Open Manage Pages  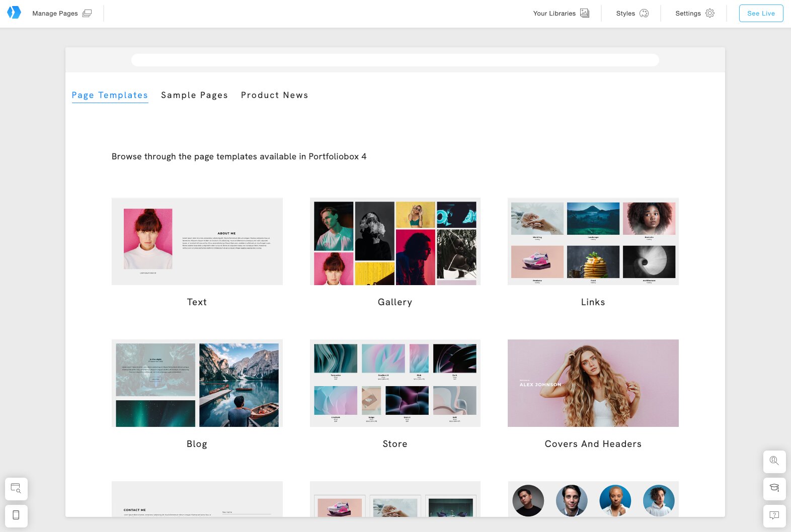pyautogui.click(x=62, y=14)
